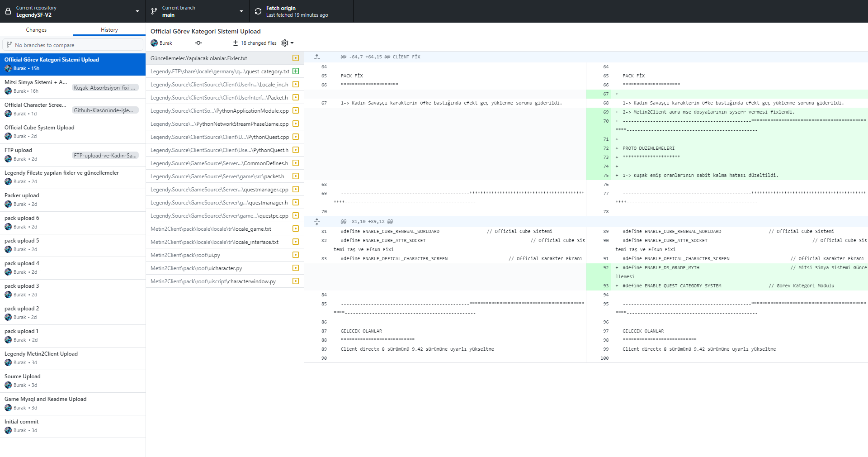Click modified icon beside Fixler.txt
Viewport: 868px width, 457px height.
296,58
